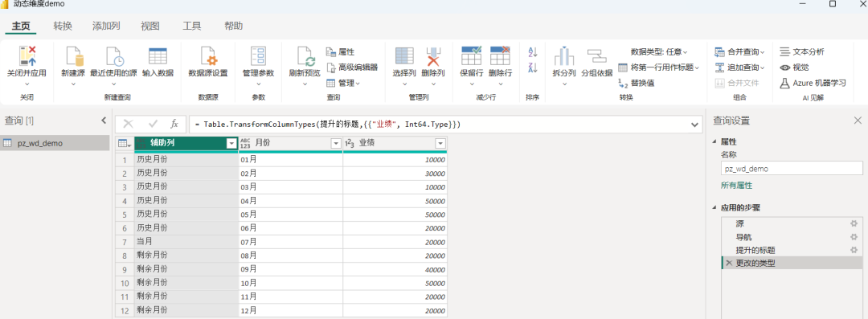Switch to the 视图 ribbon tab

point(150,26)
